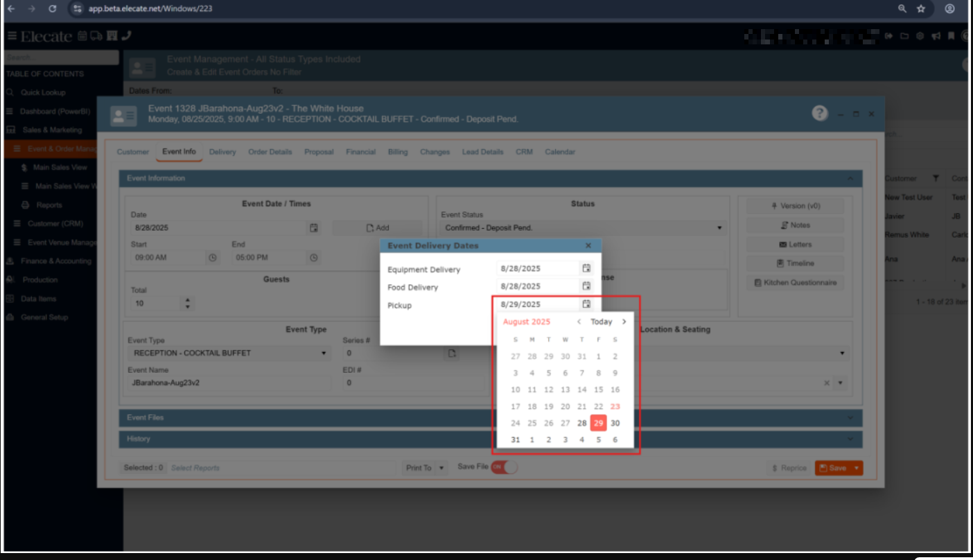This screenshot has width=973, height=560.
Task: Click the Equipment Delivery calendar icon
Action: click(x=586, y=268)
